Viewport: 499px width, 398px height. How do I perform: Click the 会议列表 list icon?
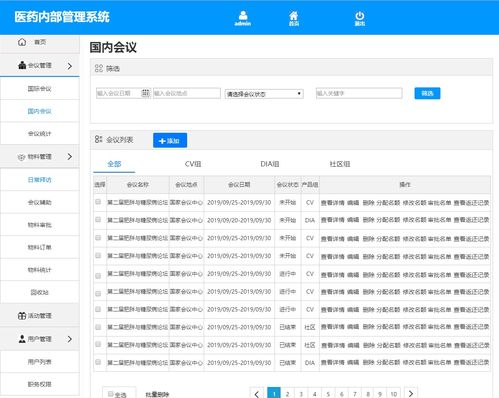(98, 139)
